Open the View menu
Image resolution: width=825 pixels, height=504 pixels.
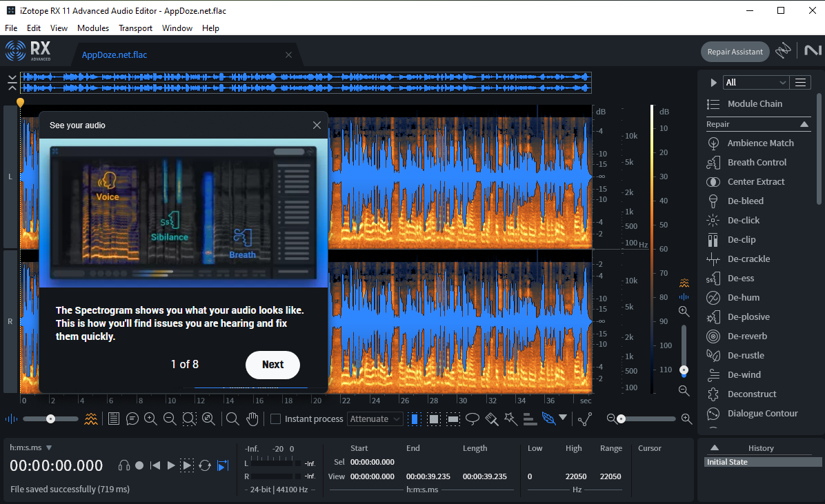click(59, 28)
